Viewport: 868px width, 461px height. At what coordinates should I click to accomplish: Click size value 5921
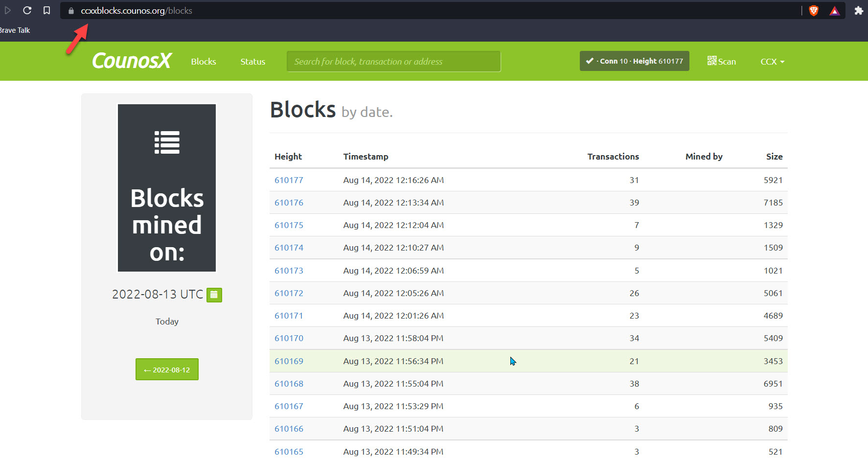coord(773,180)
